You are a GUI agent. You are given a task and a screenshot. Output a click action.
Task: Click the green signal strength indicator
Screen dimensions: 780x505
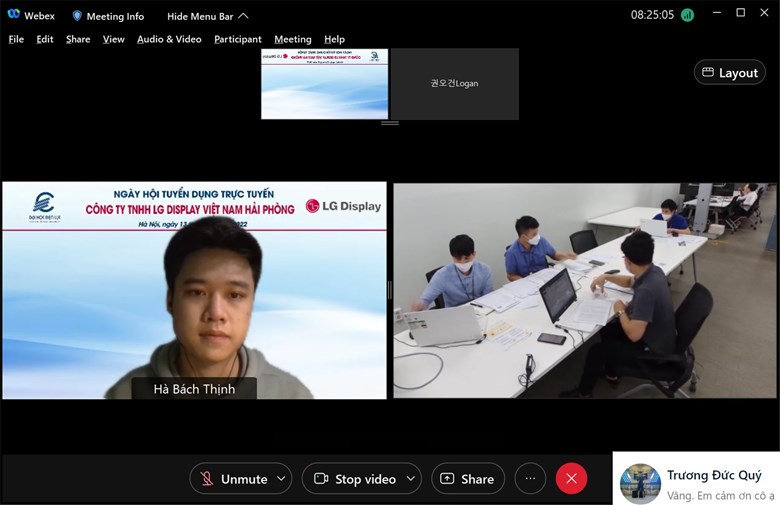[x=687, y=15]
